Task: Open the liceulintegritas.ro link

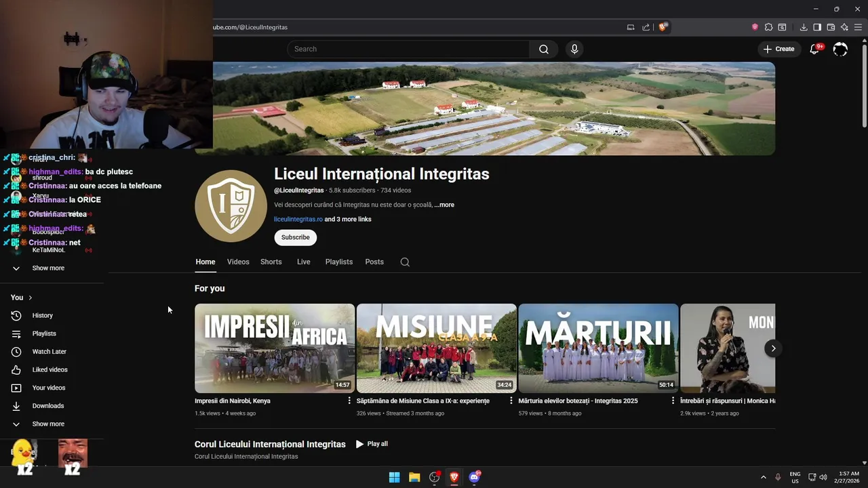Action: 298,219
